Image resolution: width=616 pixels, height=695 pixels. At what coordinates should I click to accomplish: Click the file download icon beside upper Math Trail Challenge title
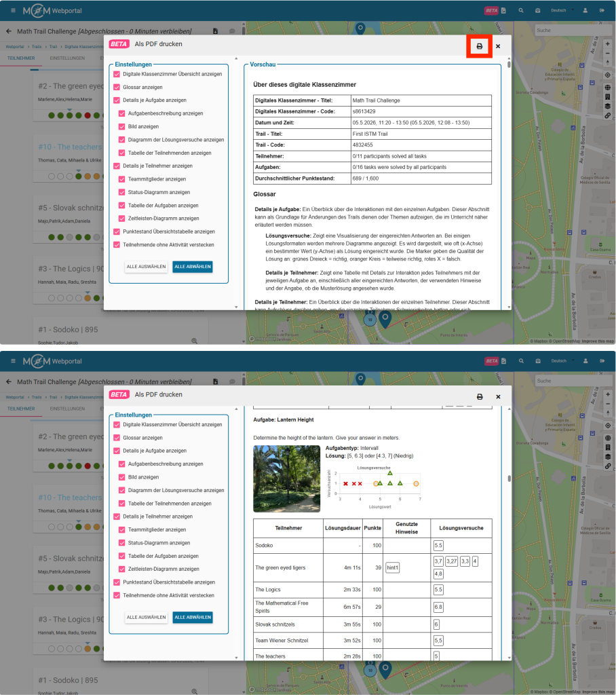215,31
